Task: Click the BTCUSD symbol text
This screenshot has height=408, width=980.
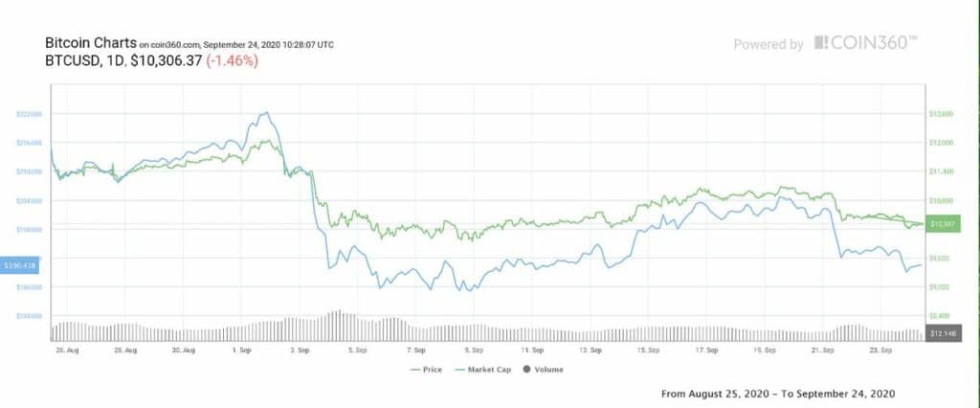Action: coord(74,61)
